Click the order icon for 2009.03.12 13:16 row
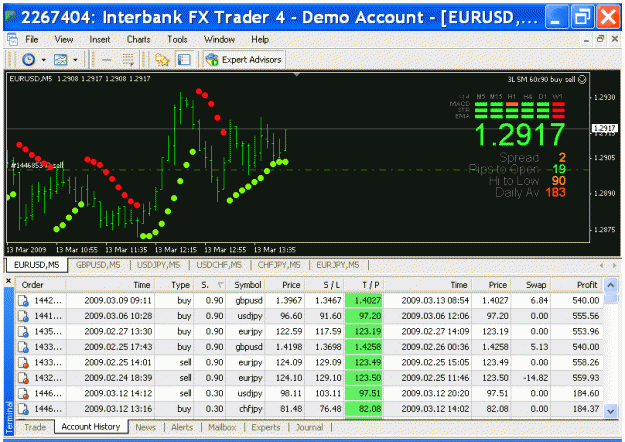This screenshot has height=442, width=625. point(24,409)
